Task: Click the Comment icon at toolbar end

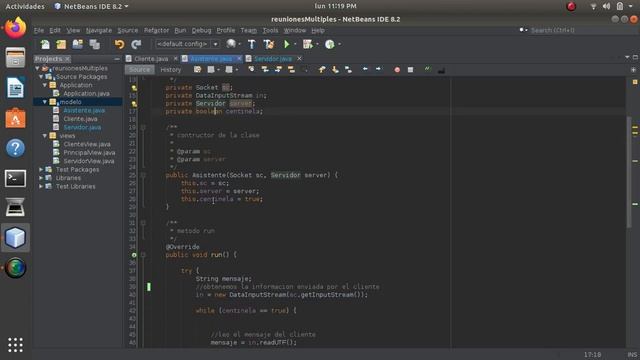Action: pos(441,70)
